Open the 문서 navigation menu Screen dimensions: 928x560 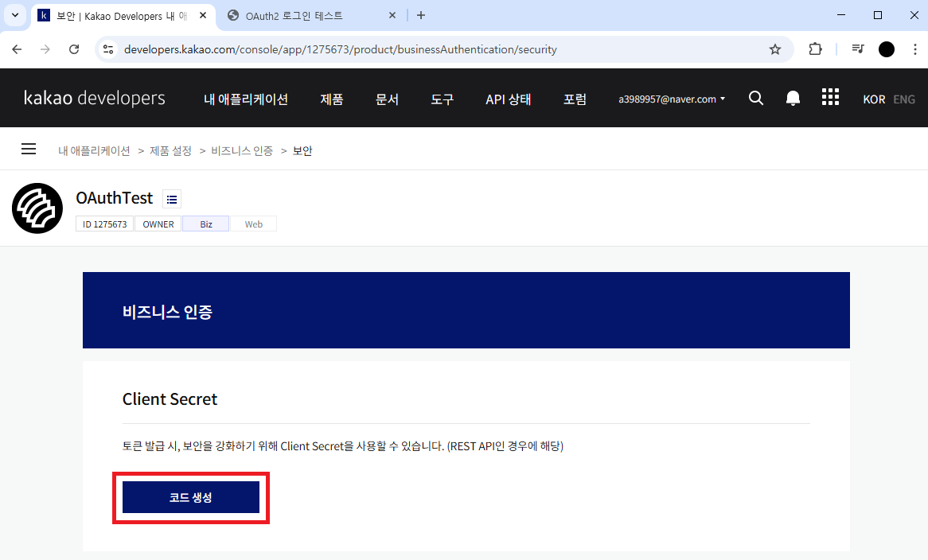pyautogui.click(x=387, y=99)
